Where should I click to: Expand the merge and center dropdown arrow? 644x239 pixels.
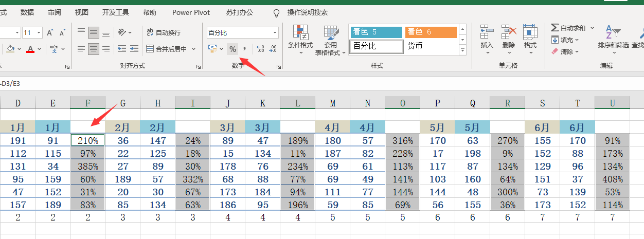pyautogui.click(x=194, y=49)
